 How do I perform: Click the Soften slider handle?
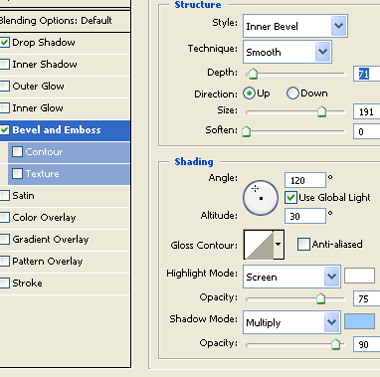(246, 131)
